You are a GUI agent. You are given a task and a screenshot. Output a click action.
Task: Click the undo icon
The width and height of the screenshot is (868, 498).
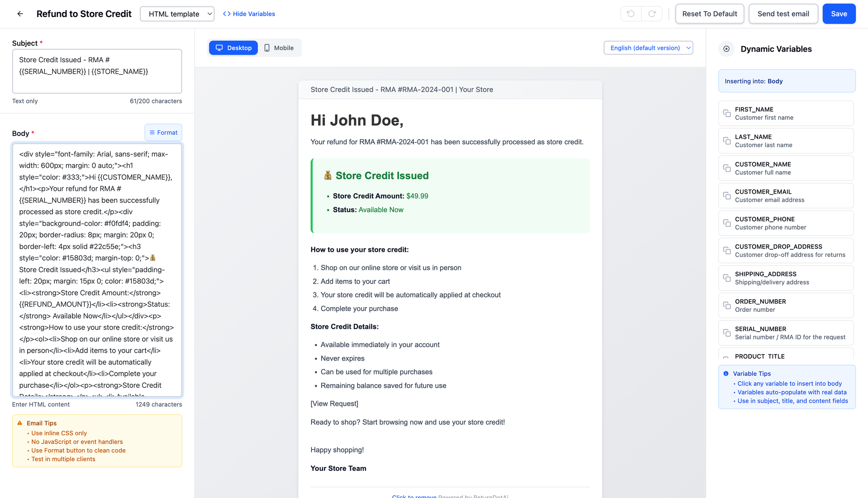pyautogui.click(x=631, y=14)
